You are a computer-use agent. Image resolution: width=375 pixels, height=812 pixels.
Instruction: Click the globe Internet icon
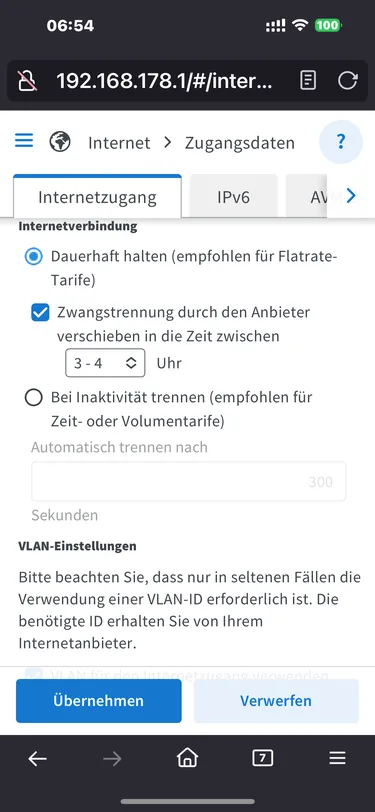60,141
